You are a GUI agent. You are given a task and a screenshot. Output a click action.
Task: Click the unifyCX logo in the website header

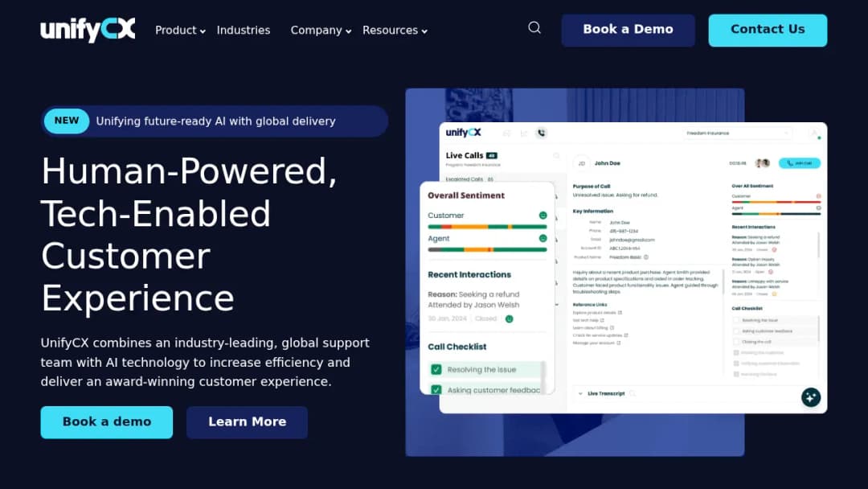pyautogui.click(x=88, y=30)
